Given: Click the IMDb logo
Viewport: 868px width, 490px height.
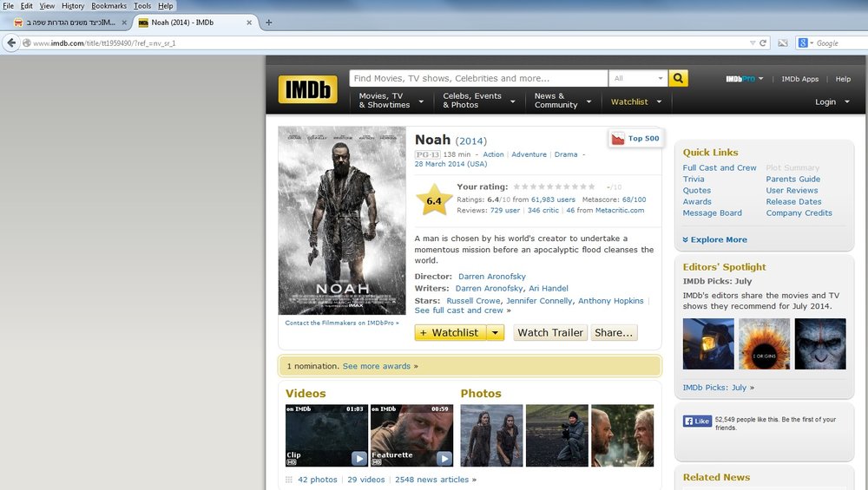Looking at the screenshot, I should (x=307, y=89).
